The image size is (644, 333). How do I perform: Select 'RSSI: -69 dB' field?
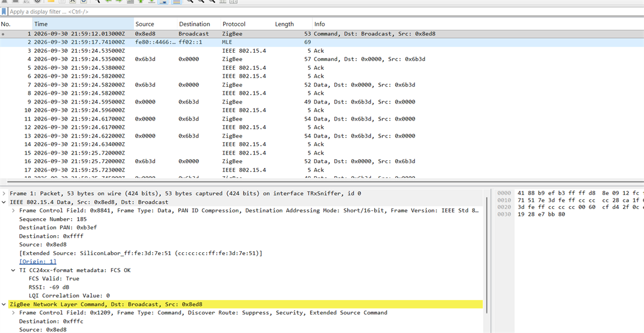(50, 287)
